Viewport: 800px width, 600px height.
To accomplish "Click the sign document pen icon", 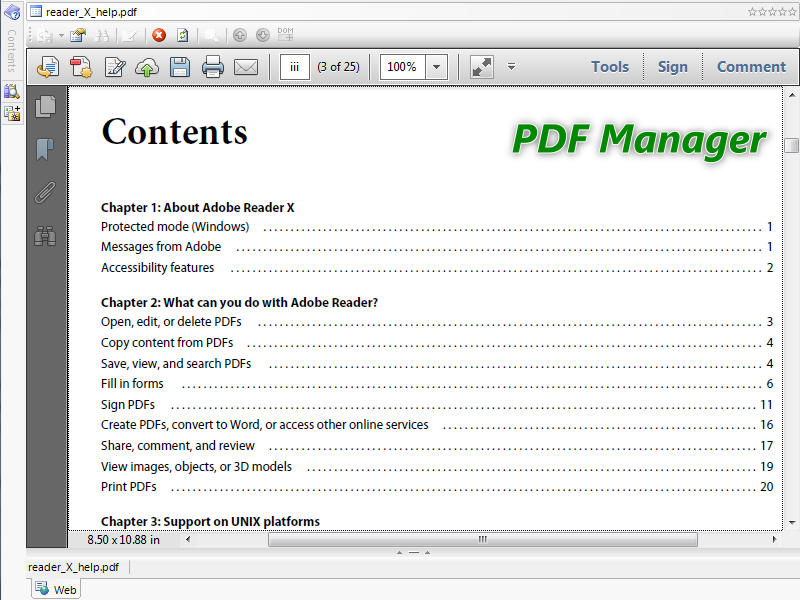I will point(114,67).
